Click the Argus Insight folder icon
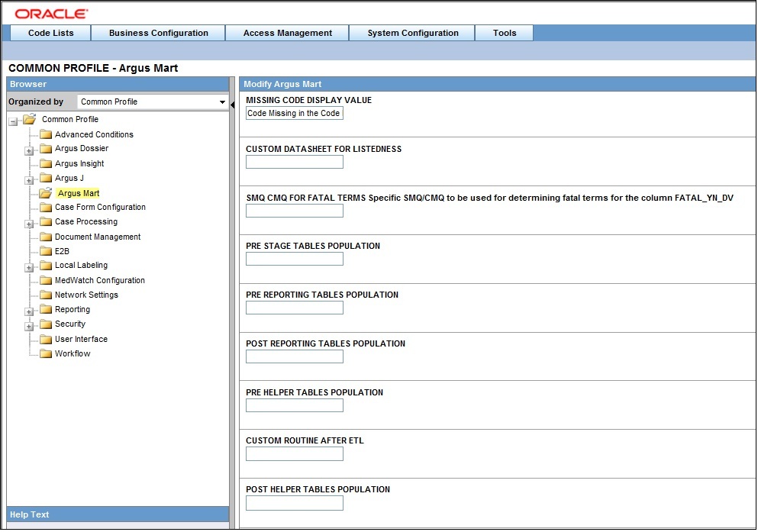Screen dimensions: 758x532 46,163
